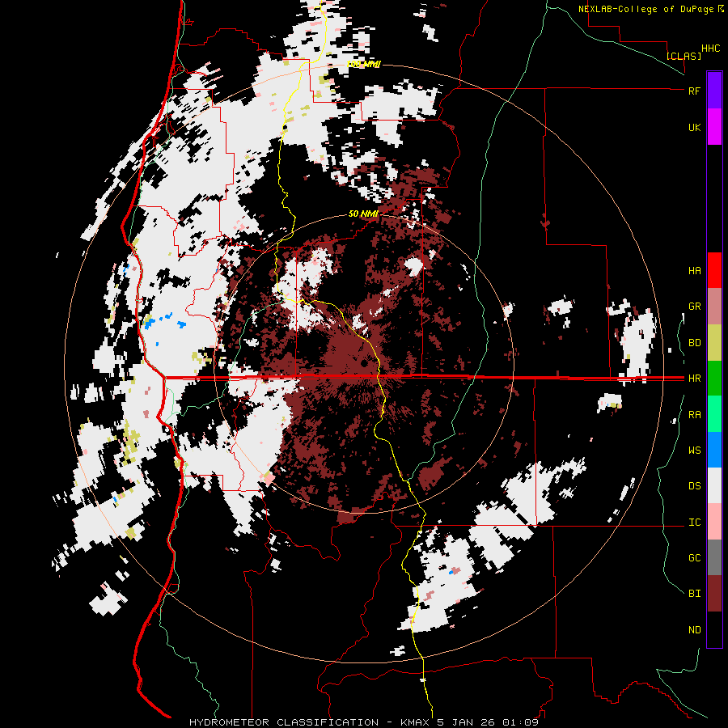This screenshot has height=728, width=728.
Task: Click the white DS legend swatch
Action: tap(714, 485)
